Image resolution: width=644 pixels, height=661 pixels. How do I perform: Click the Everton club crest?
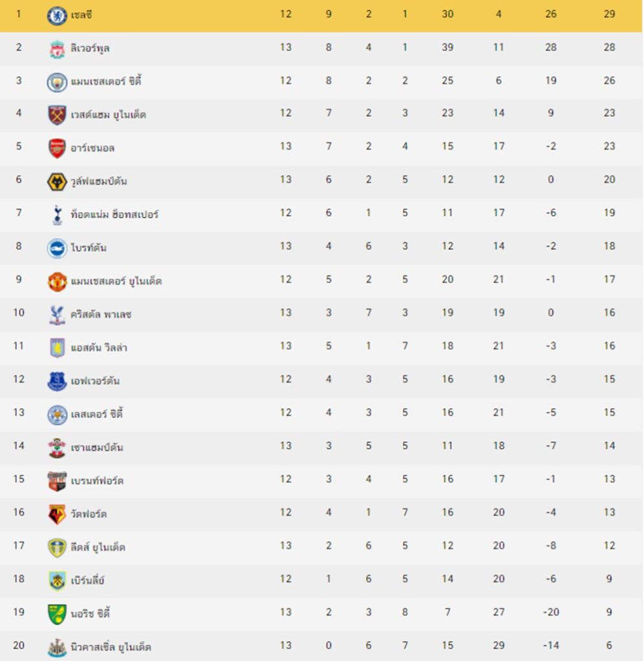[57, 381]
